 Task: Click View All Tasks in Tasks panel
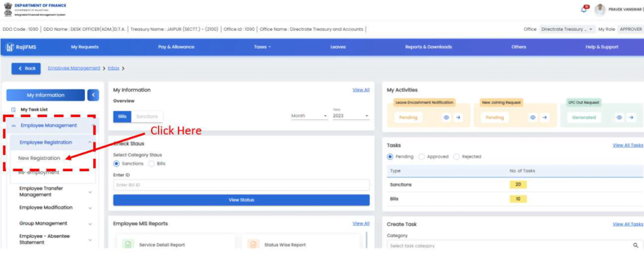coord(628,145)
